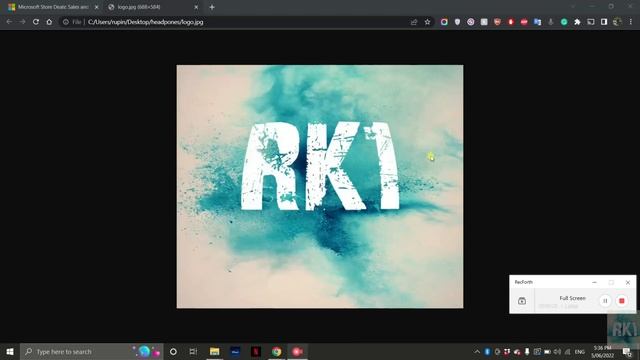Close the logo.jpg tab
640x360 pixels.
[x=196, y=7]
